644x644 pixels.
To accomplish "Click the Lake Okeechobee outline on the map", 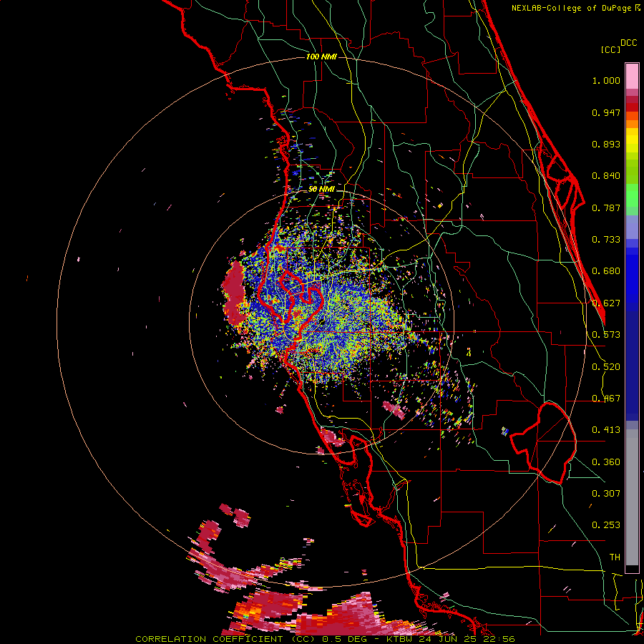I will [543, 443].
